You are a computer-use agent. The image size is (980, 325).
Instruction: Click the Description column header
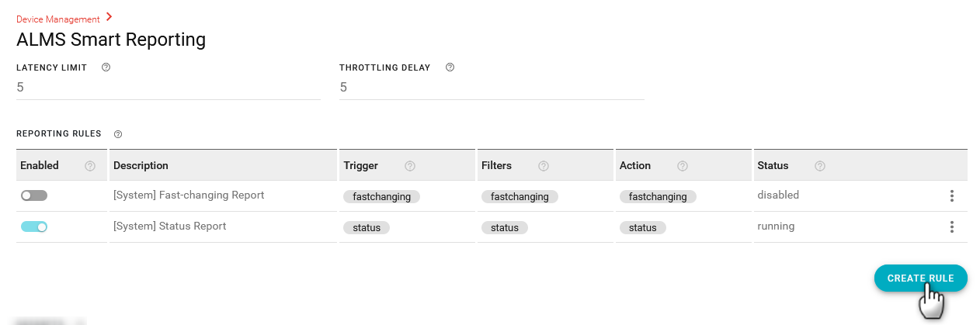point(141,166)
